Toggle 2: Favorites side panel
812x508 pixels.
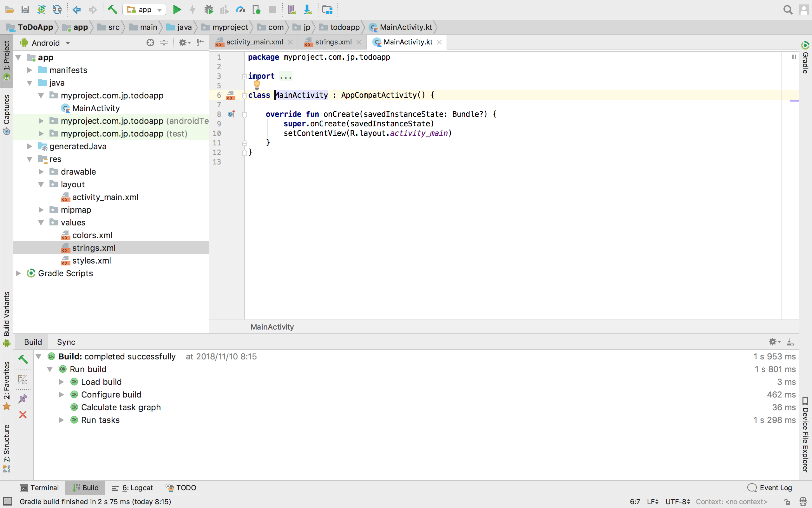point(6,386)
